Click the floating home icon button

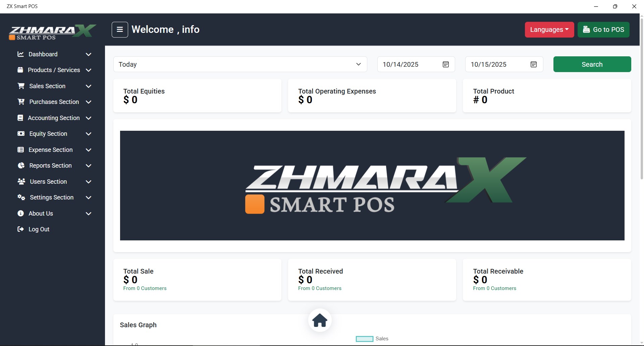[320, 320]
